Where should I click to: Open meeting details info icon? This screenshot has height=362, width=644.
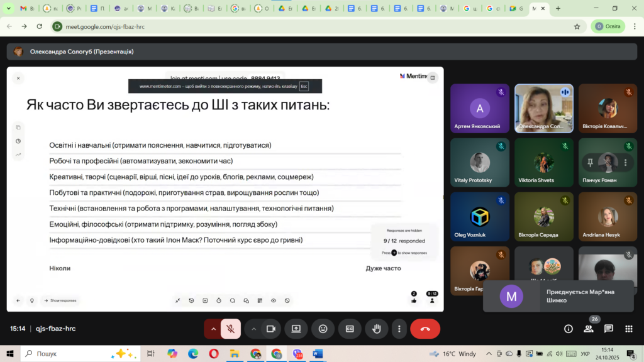[x=569, y=329]
